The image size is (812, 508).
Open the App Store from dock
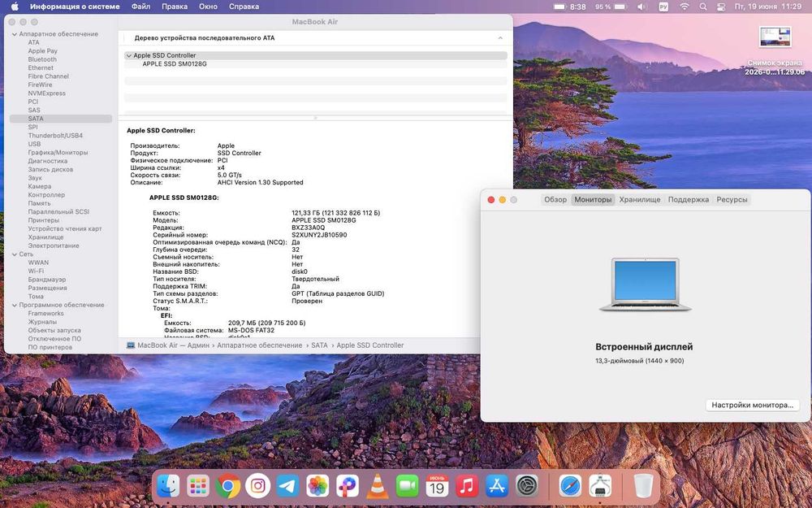(497, 486)
